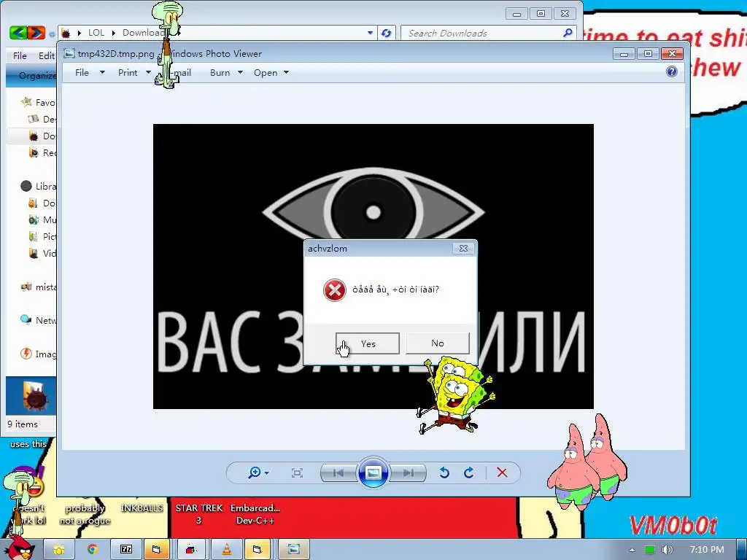747x560 pixels.
Task: Switch to the Photo Viewer taskbar button
Action: [293, 550]
